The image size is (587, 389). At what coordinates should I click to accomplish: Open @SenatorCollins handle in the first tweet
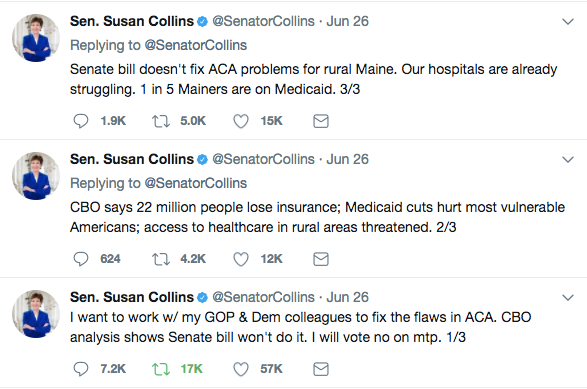point(263,21)
